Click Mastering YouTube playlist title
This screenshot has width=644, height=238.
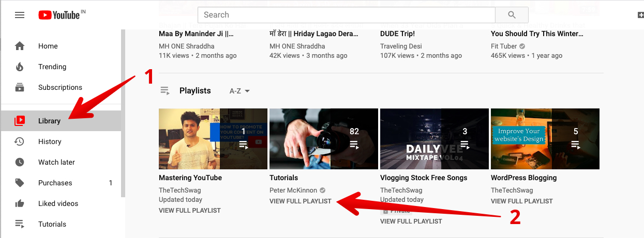click(x=190, y=178)
